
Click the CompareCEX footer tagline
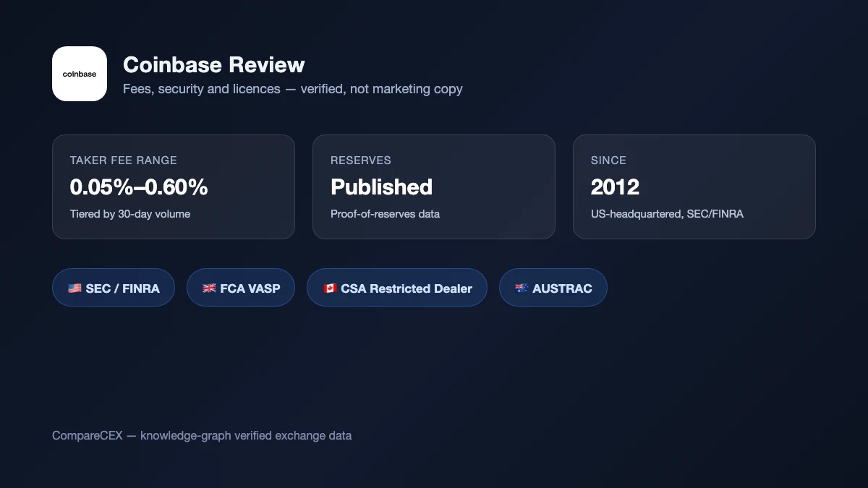click(x=202, y=435)
